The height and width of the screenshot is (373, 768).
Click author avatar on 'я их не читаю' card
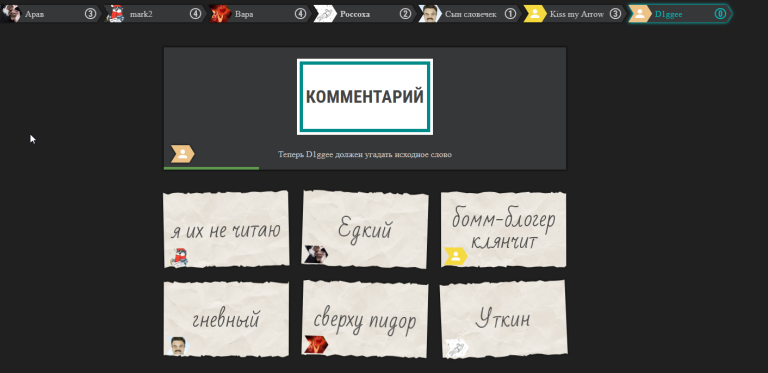(x=179, y=257)
